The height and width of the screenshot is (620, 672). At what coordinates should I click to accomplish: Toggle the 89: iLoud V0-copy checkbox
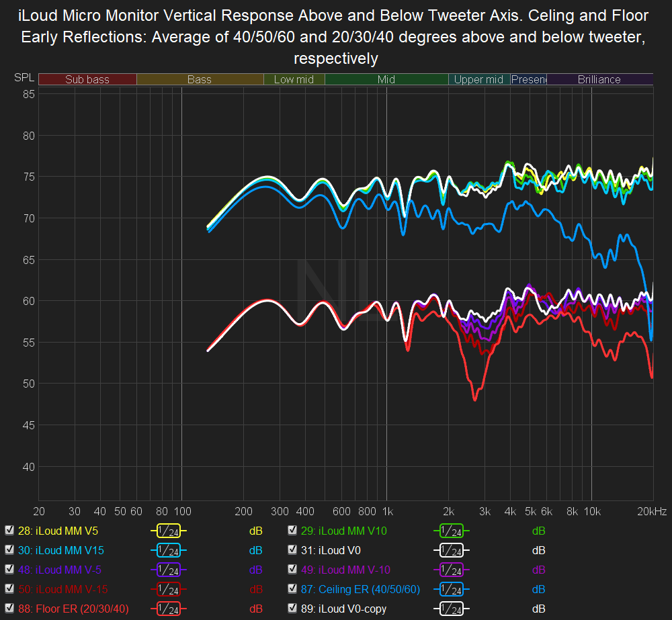(292, 609)
